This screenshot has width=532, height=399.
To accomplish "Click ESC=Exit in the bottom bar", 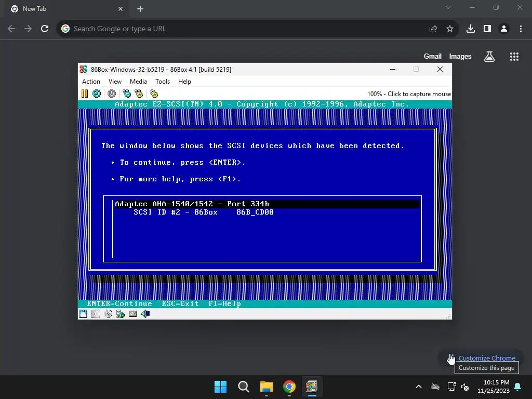I will [x=180, y=303].
